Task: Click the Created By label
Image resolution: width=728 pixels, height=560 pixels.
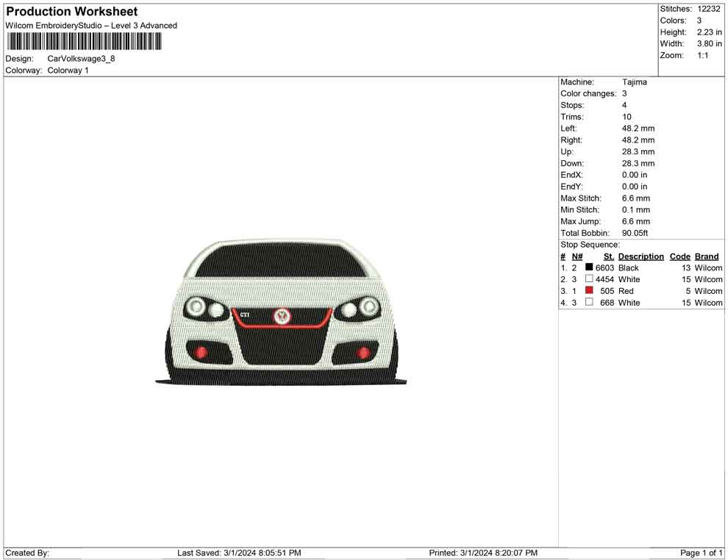Action: click(27, 553)
